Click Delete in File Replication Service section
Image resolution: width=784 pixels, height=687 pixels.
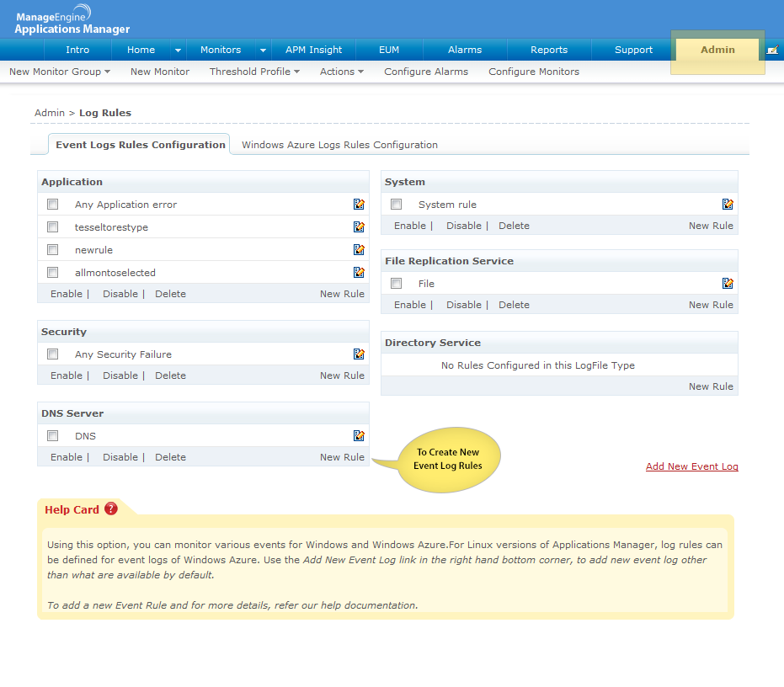[x=514, y=305]
